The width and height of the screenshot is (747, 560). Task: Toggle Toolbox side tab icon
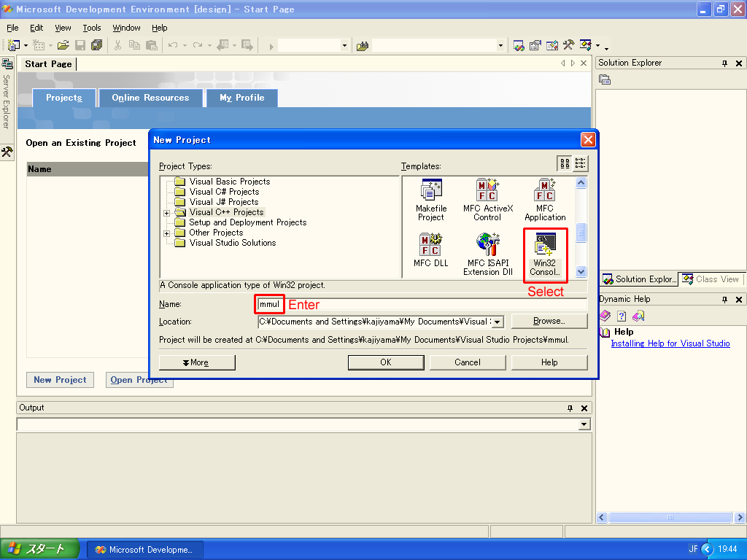point(7,152)
